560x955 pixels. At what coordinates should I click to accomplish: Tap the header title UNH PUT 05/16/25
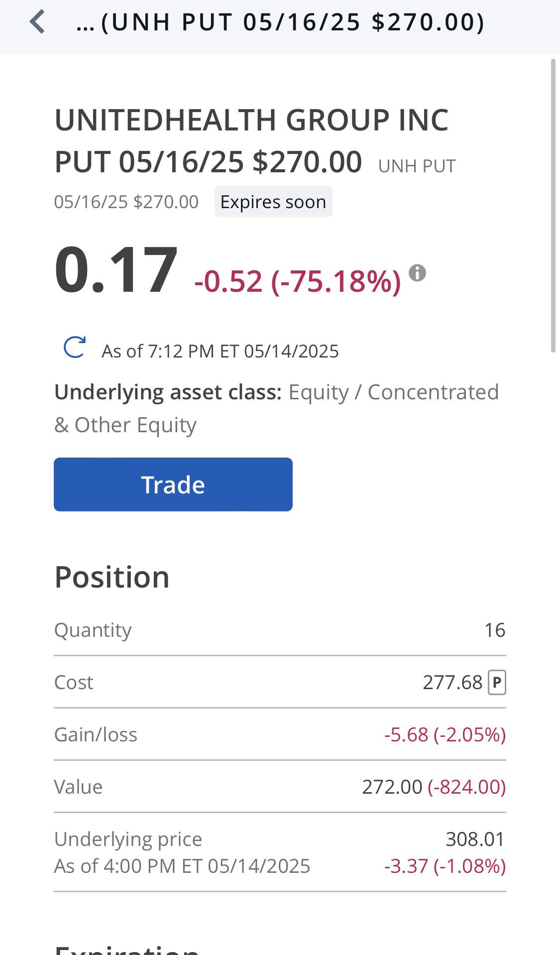pyautogui.click(x=280, y=22)
